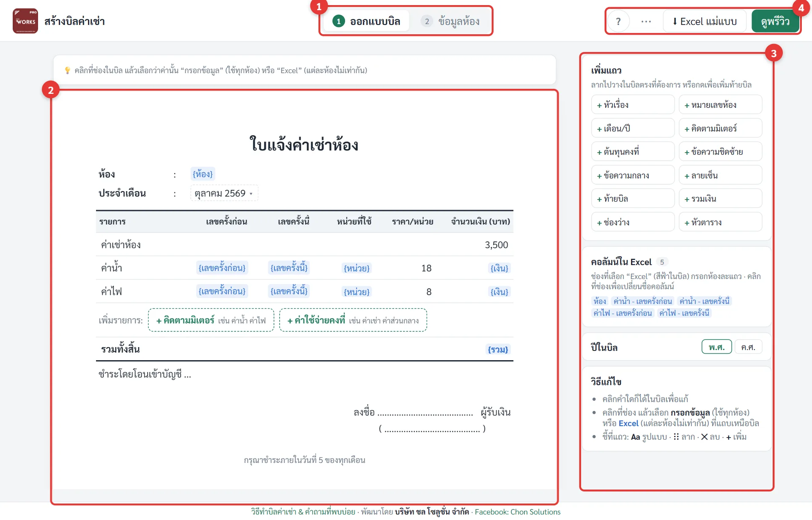Add a ช่องว่าง spacer row

pos(633,222)
